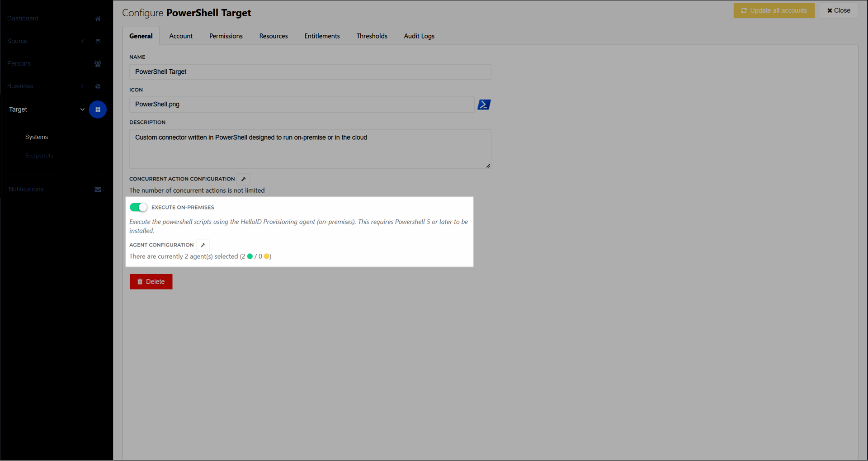
Task: Open Systems under Target
Action: tap(37, 137)
